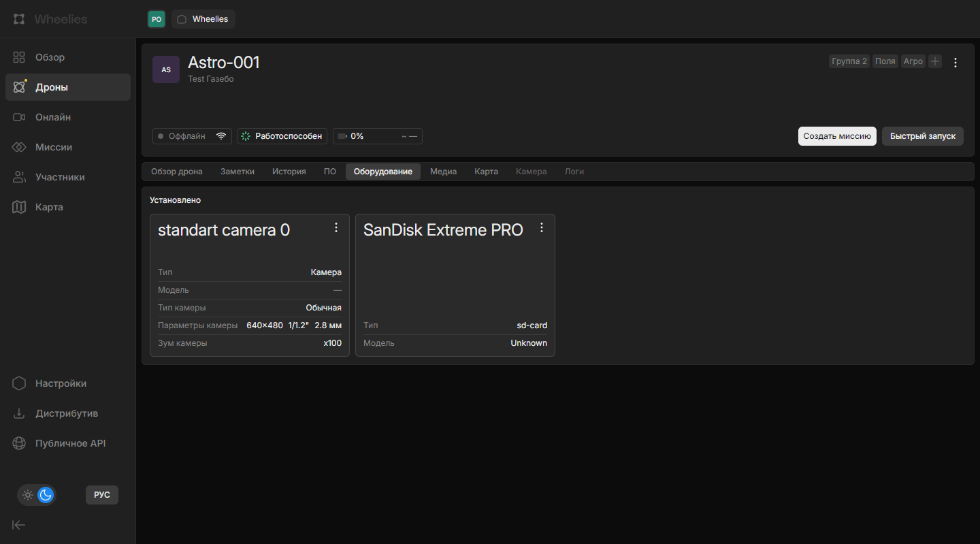Image resolution: width=980 pixels, height=544 pixels.
Task: Switch to light theme with sun icon
Action: 28,495
